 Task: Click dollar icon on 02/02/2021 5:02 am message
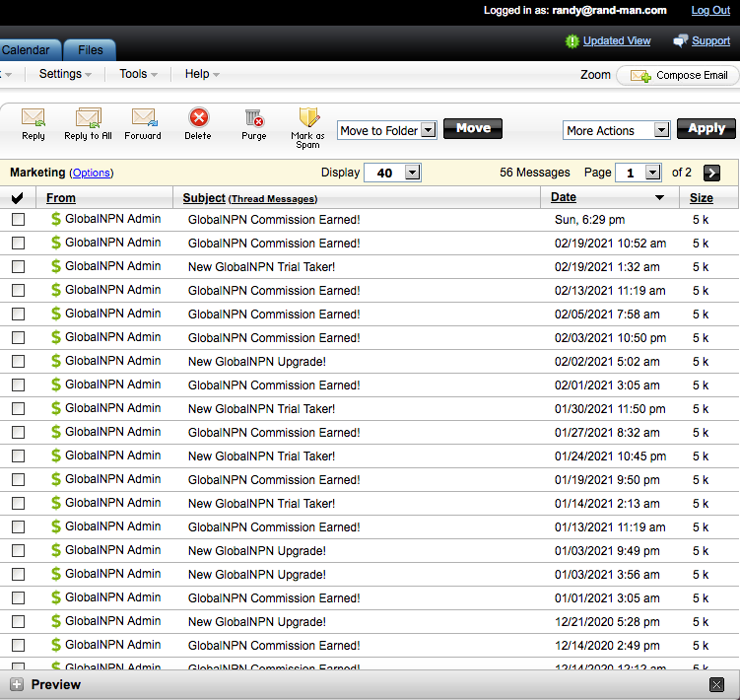coord(56,361)
